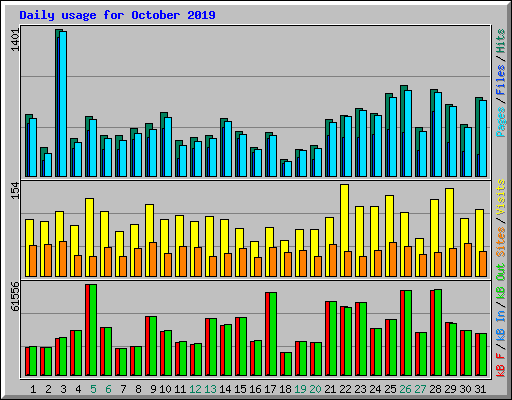Click the 'Hits' legend label
Screen dimensions: 512x400
[501, 41]
